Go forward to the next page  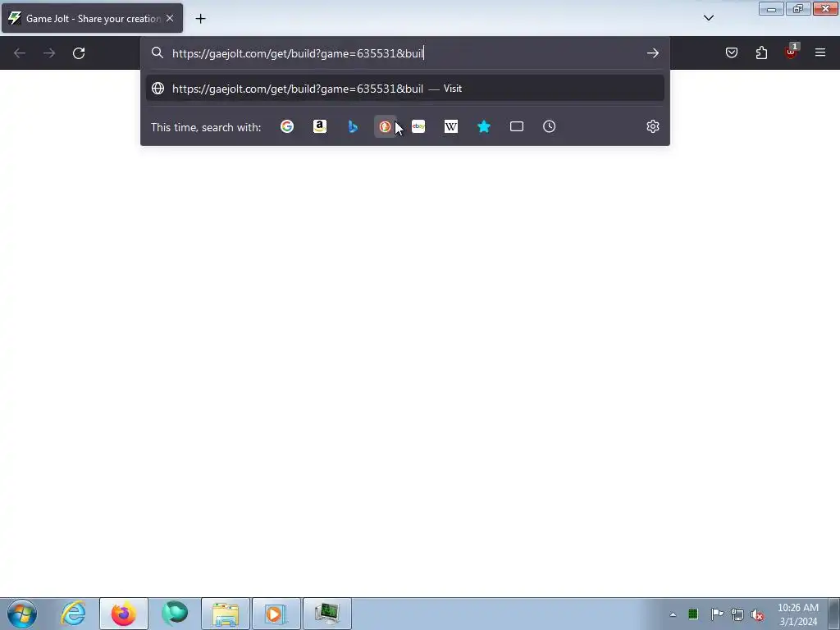click(x=49, y=53)
